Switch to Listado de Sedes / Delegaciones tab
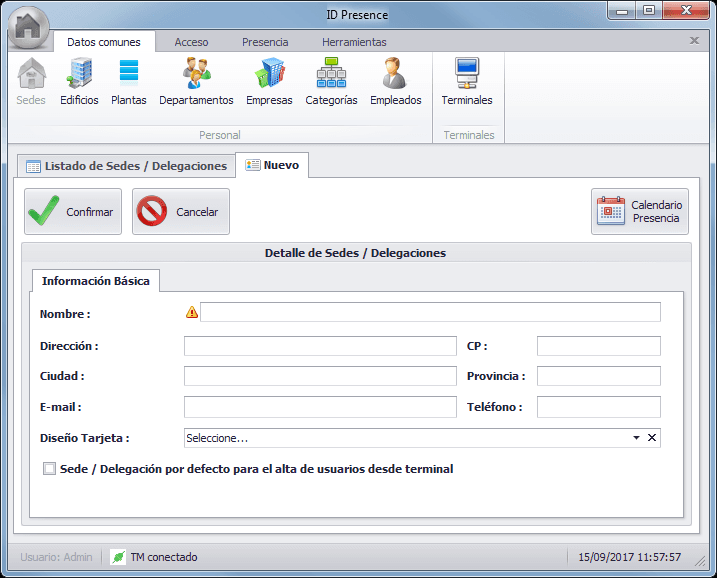Screen dimensions: 717x578 (126, 166)
